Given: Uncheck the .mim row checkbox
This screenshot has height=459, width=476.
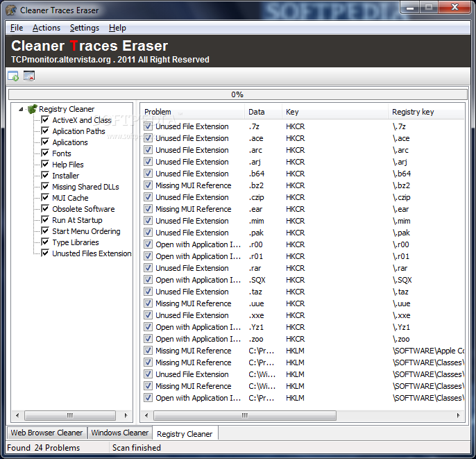Looking at the screenshot, I should pyautogui.click(x=148, y=221).
